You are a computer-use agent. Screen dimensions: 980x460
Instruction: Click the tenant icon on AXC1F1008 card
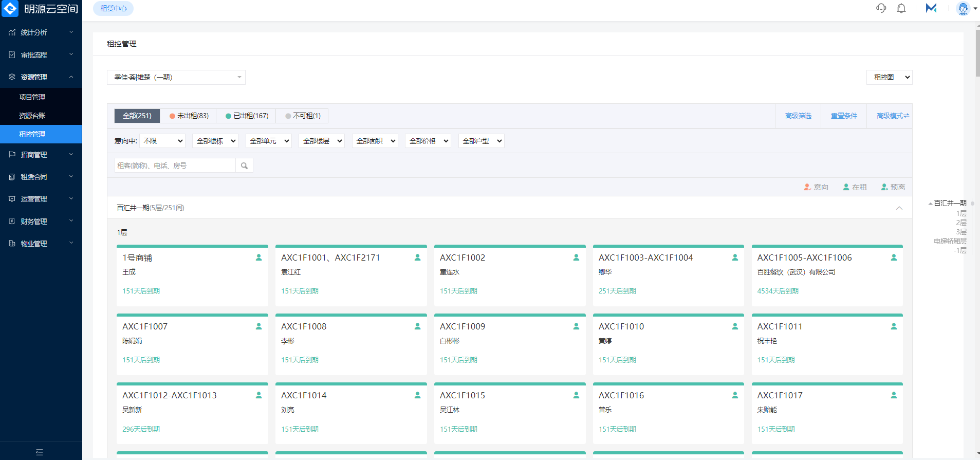[417, 326]
